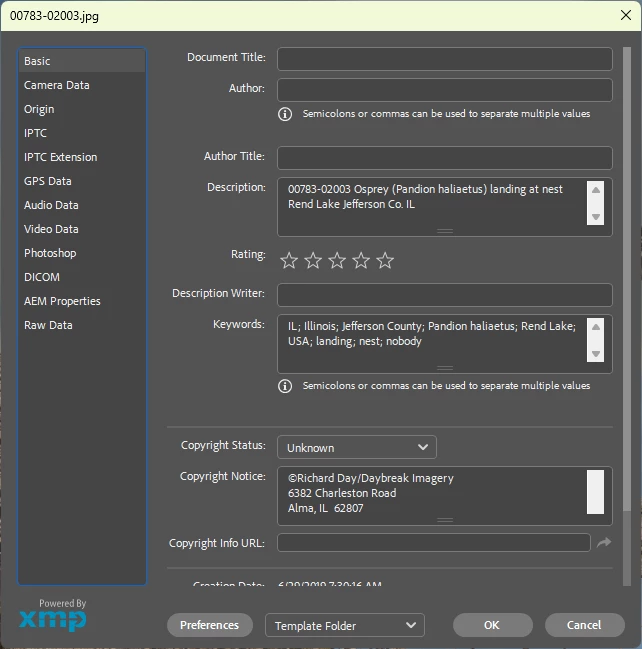The height and width of the screenshot is (649, 642).
Task: Grab the Keywords box resize handle
Action: 445,368
